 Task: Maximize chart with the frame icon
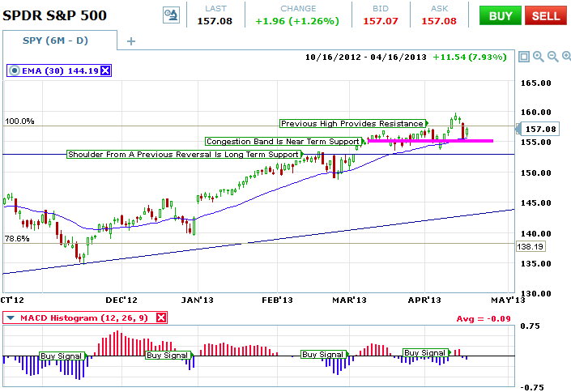pos(524,57)
